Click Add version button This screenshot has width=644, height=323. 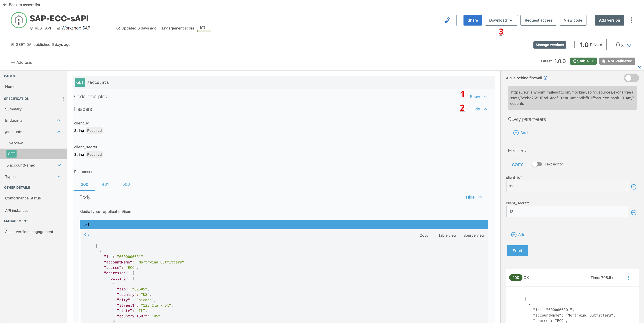coord(609,20)
